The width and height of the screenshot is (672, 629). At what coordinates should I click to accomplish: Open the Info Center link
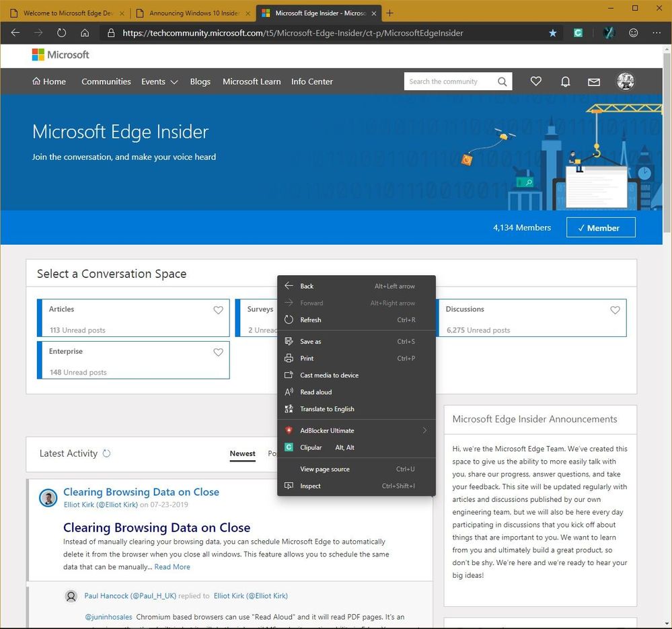click(312, 81)
